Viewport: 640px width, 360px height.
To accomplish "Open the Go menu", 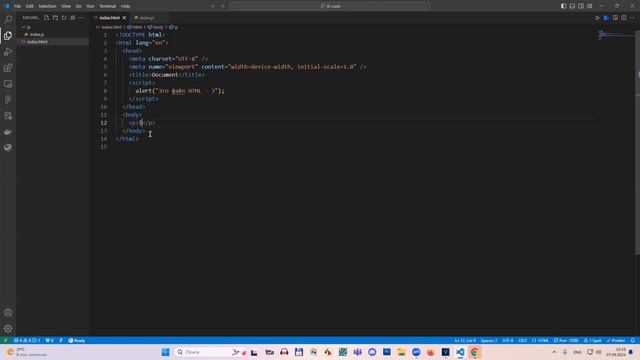I will tap(78, 6).
